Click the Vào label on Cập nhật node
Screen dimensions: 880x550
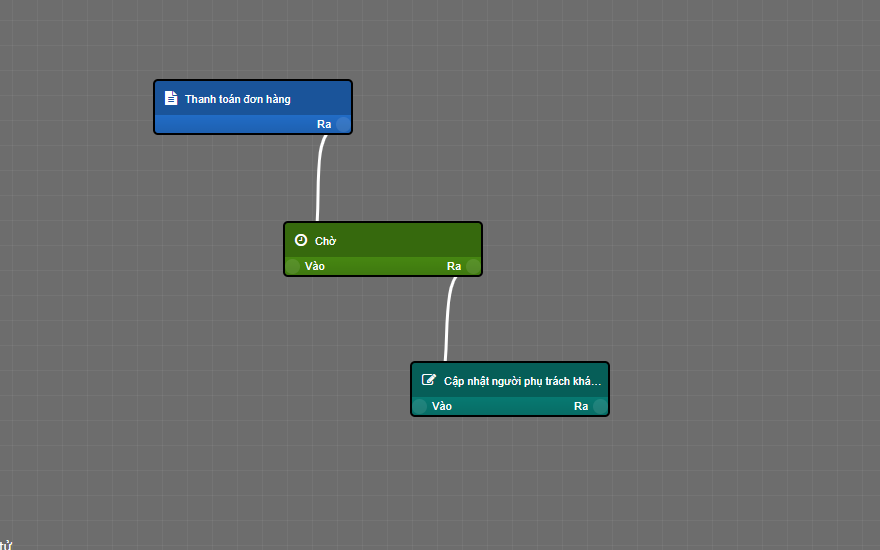pos(442,406)
